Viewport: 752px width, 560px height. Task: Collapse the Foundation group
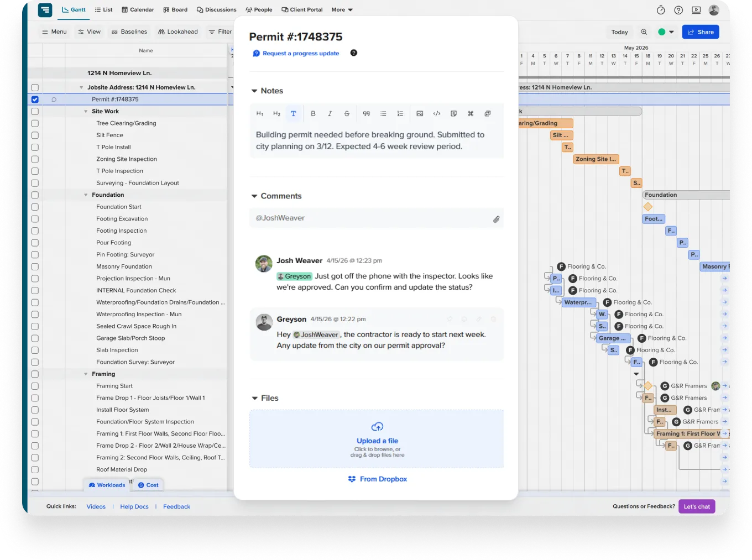click(86, 195)
